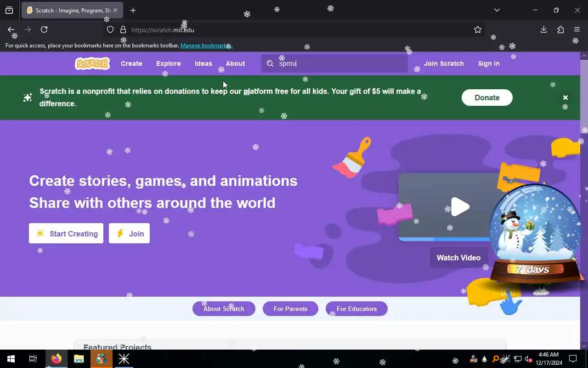This screenshot has width=588, height=368.
Task: Go back to the previous page
Action: tap(11, 29)
